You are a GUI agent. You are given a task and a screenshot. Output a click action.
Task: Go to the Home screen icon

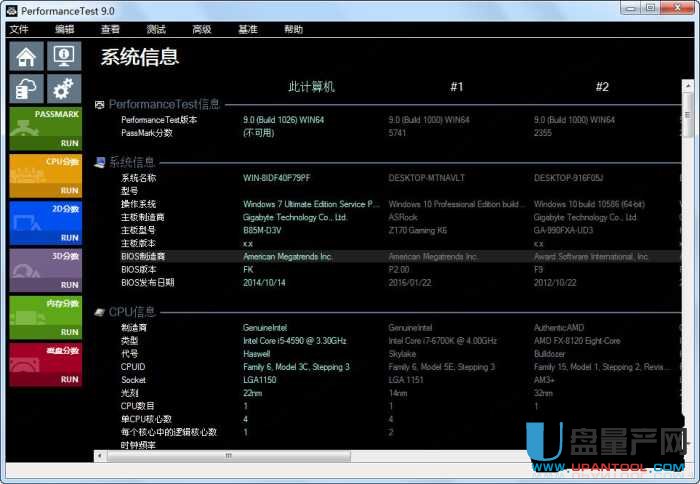coord(27,56)
